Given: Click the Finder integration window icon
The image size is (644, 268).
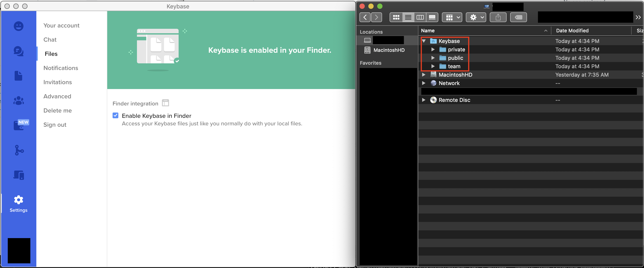Looking at the screenshot, I should pos(166,103).
